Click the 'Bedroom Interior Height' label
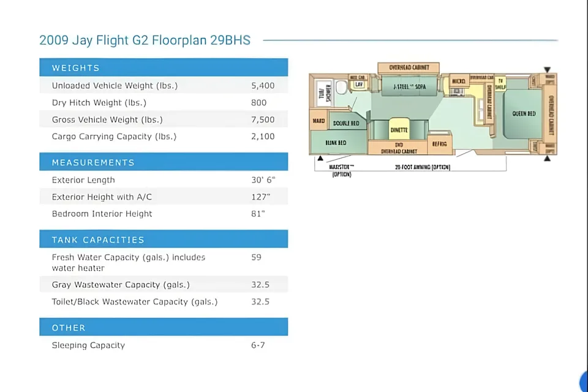 point(102,214)
